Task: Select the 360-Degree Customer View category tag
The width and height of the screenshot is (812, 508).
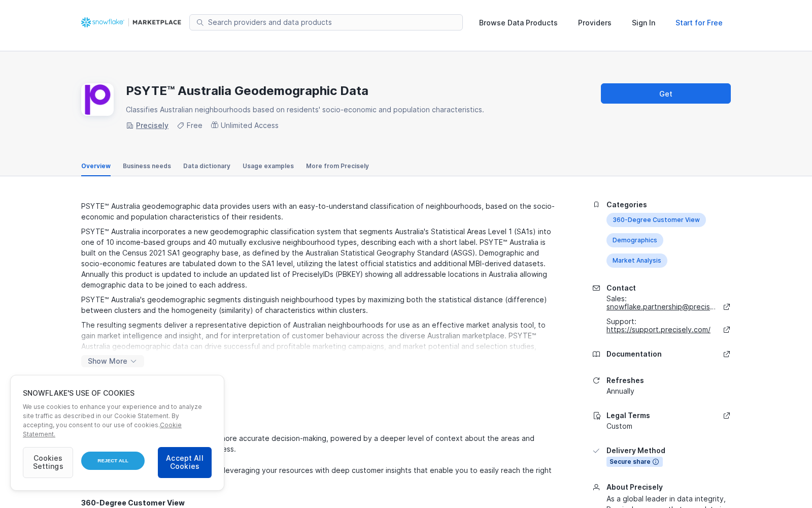Action: 656,220
